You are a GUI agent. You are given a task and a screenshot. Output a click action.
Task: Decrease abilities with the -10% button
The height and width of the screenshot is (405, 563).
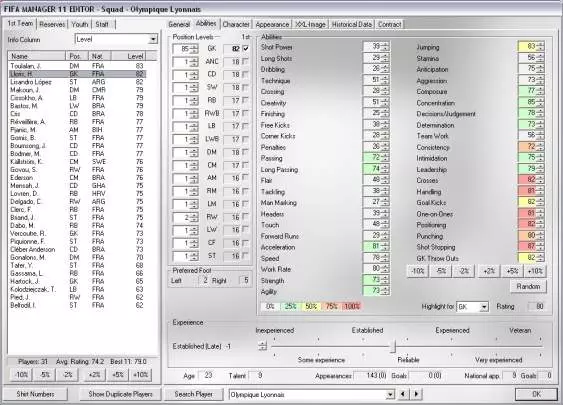(x=418, y=271)
